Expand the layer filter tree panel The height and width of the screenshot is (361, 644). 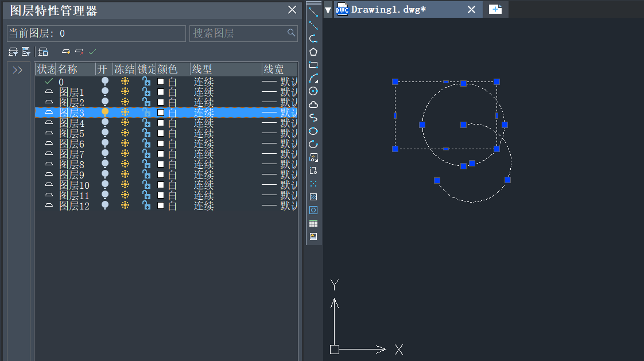[x=17, y=70]
